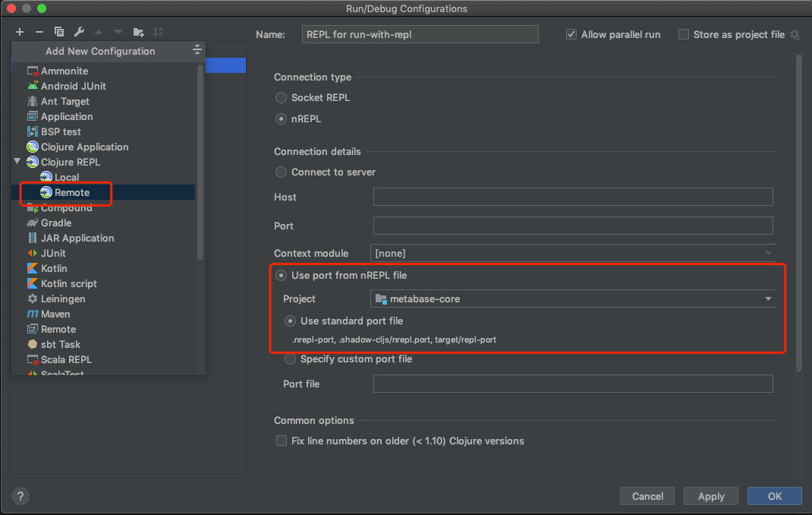Toggle Store as project file checkbox

(x=684, y=35)
